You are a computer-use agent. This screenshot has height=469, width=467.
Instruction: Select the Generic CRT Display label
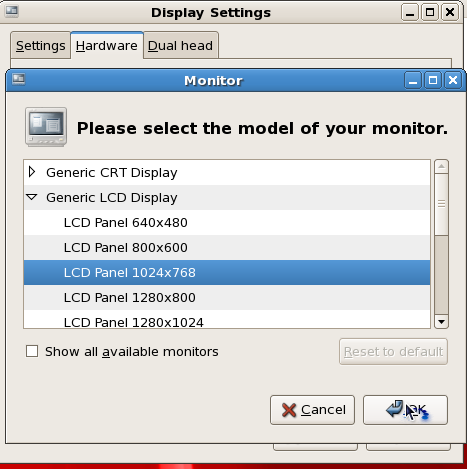click(112, 173)
